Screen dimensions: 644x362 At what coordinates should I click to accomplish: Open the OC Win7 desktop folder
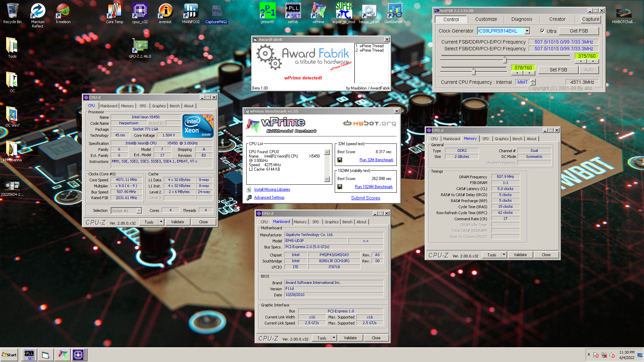coord(12,117)
